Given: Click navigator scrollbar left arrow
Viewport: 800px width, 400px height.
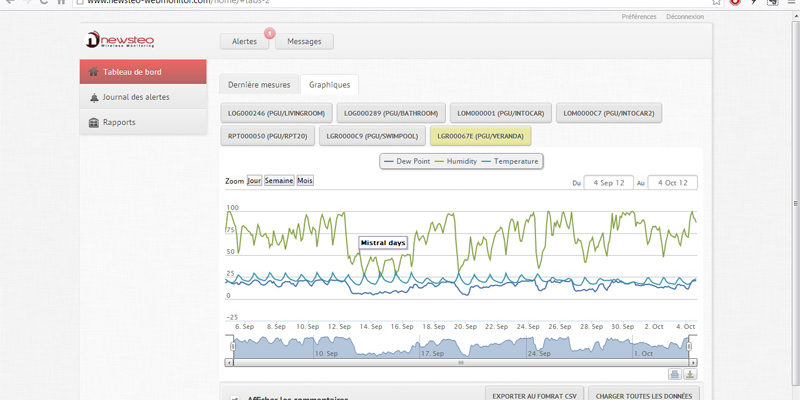Looking at the screenshot, I should point(230,363).
